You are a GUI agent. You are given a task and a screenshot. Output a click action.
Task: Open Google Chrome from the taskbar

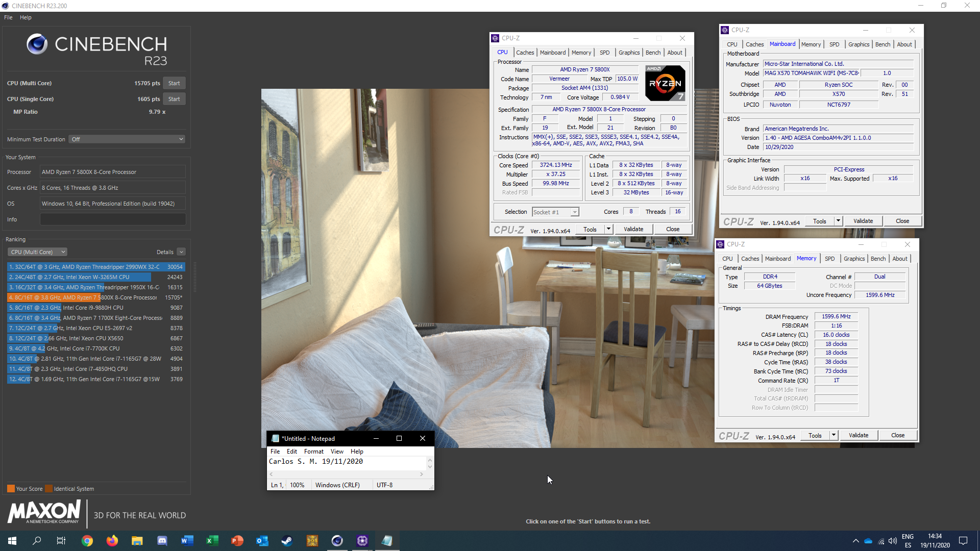[87, 541]
